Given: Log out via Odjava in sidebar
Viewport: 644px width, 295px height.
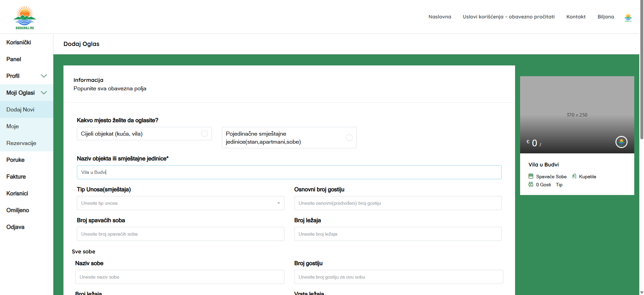Looking at the screenshot, I should (x=15, y=227).
